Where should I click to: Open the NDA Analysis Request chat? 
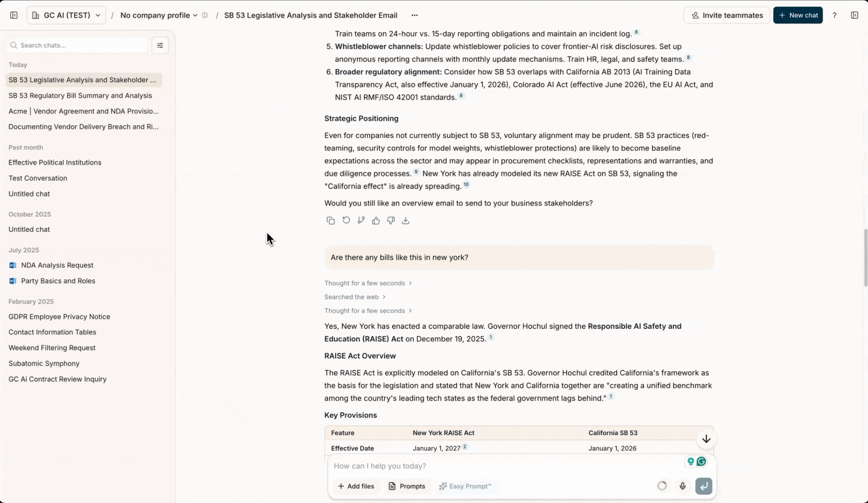(57, 265)
